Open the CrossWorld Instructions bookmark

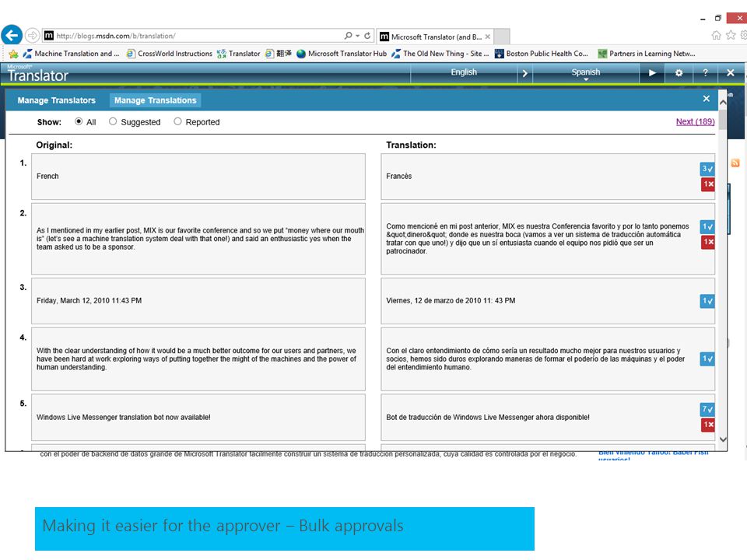pos(170,54)
